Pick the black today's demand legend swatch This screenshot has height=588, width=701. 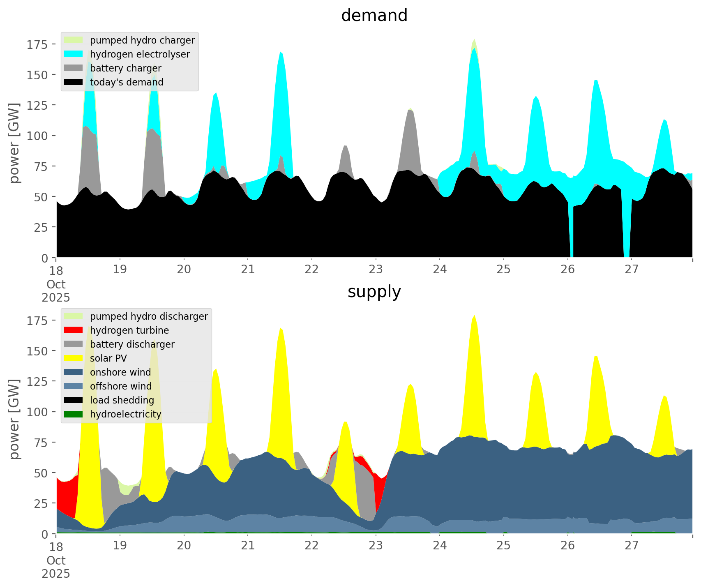point(74,82)
